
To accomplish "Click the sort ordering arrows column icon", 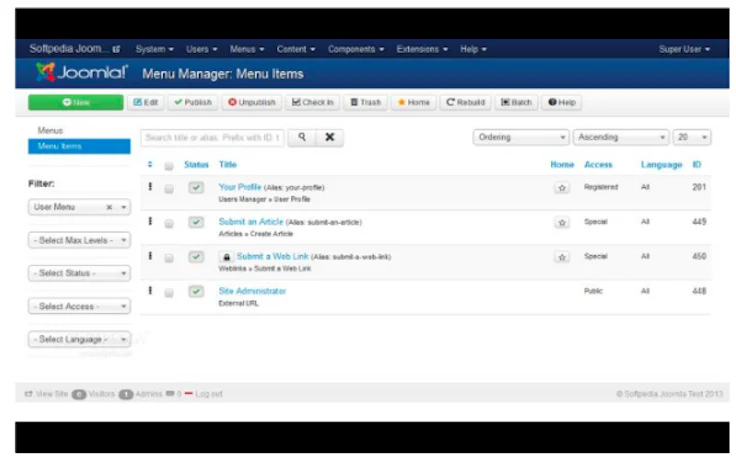I will (x=150, y=164).
